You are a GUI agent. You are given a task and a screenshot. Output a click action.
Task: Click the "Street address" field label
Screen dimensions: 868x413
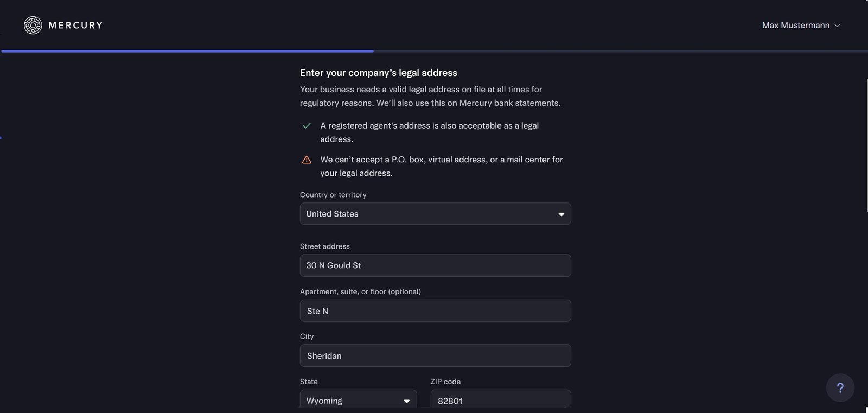click(x=324, y=246)
